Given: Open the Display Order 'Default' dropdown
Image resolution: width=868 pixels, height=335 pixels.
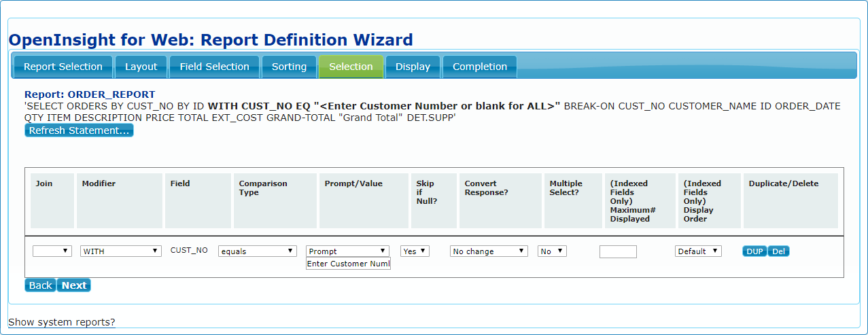Looking at the screenshot, I should click(698, 251).
